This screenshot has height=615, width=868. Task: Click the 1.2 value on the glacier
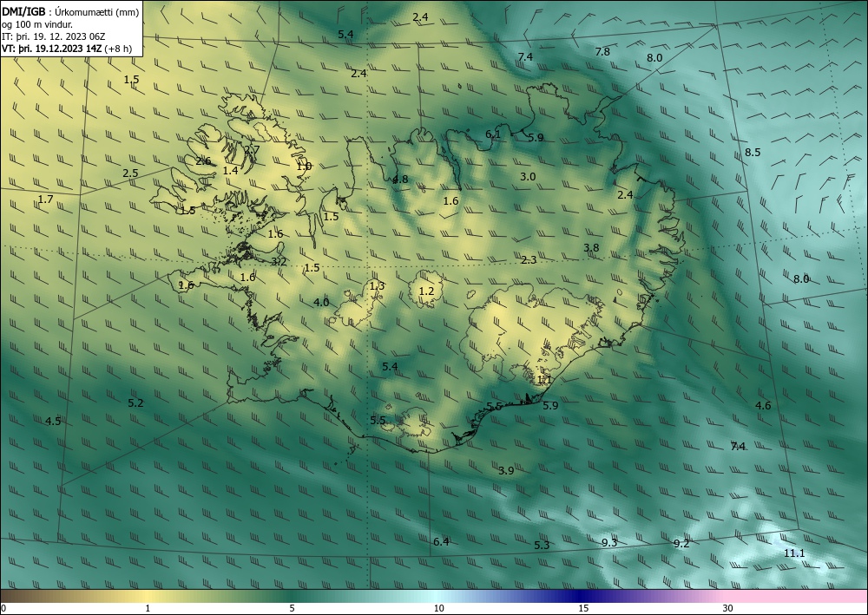426,291
